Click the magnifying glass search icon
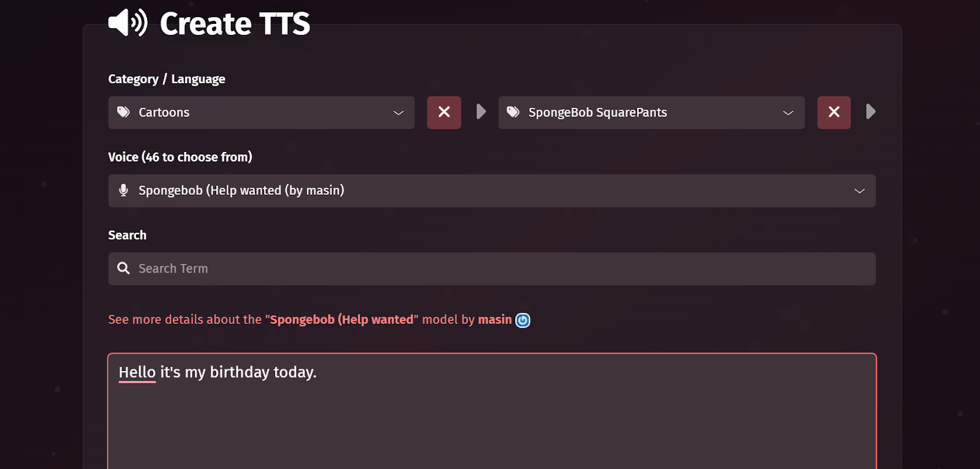 coord(123,268)
